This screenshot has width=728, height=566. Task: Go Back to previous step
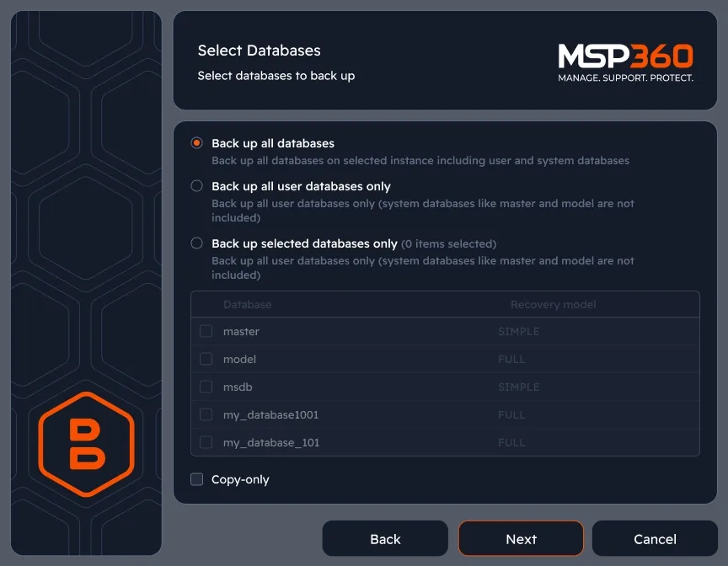tap(385, 539)
